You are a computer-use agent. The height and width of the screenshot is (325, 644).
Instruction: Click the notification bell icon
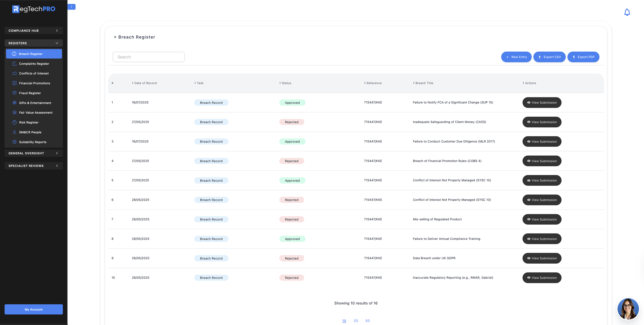point(627,12)
